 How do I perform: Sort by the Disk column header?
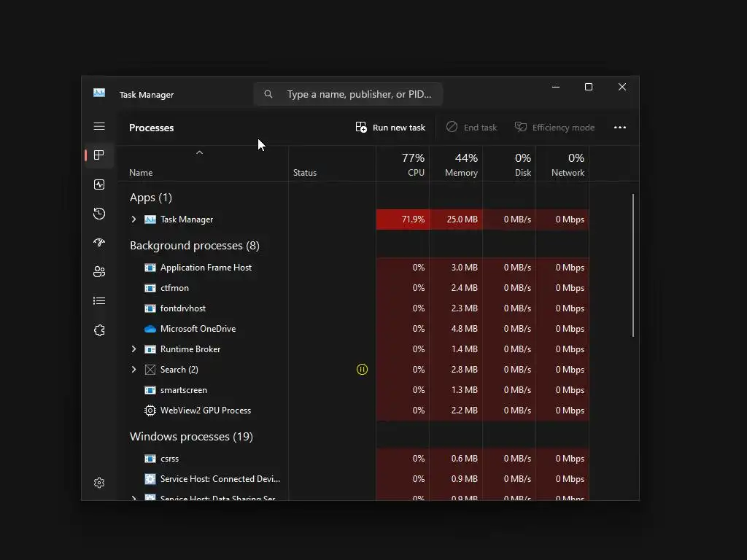point(509,164)
